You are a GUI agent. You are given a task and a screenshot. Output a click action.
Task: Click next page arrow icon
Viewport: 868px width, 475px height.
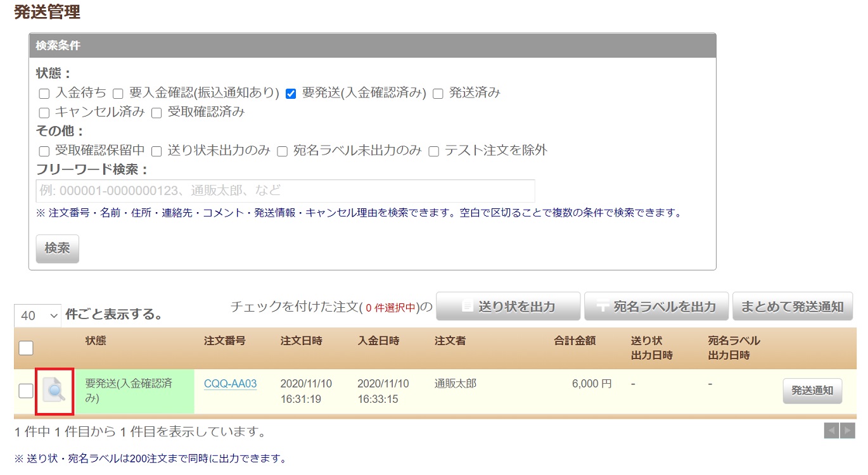[847, 431]
